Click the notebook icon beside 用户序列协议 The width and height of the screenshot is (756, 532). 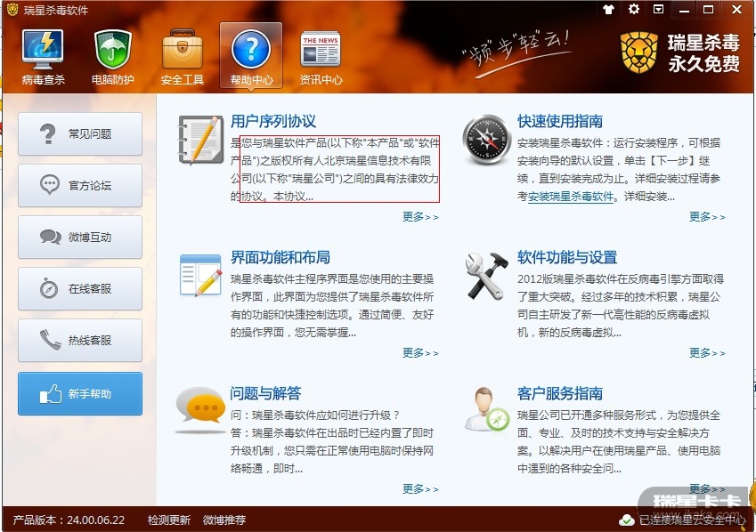(201, 140)
